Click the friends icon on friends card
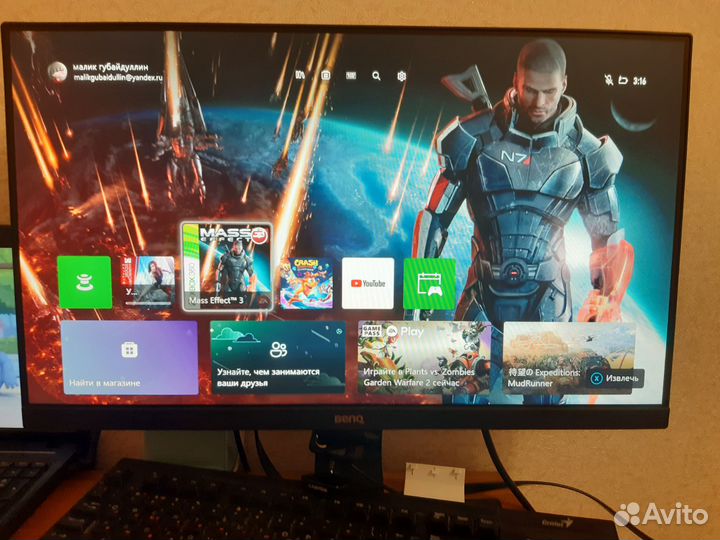The image size is (720, 540). point(278,349)
